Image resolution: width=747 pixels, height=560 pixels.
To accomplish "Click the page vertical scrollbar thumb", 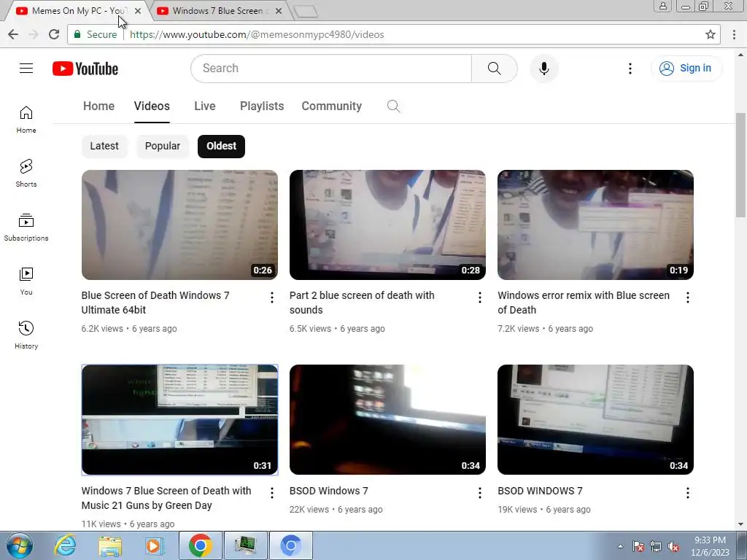I will point(741,166).
